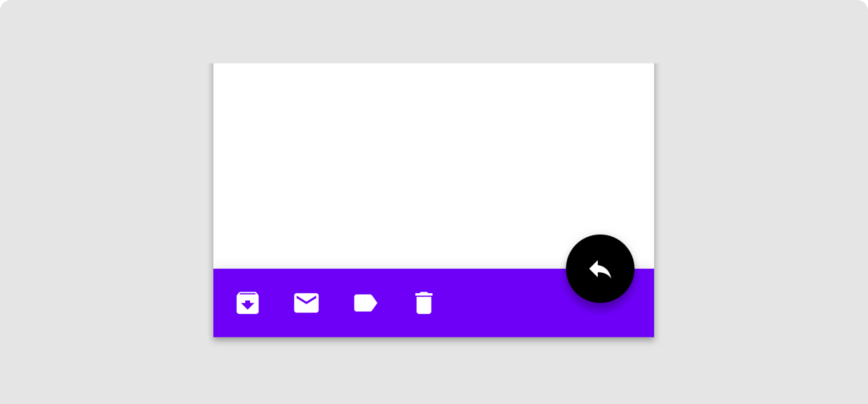
Task: Open reply via the circular black FAB
Action: 600,268
